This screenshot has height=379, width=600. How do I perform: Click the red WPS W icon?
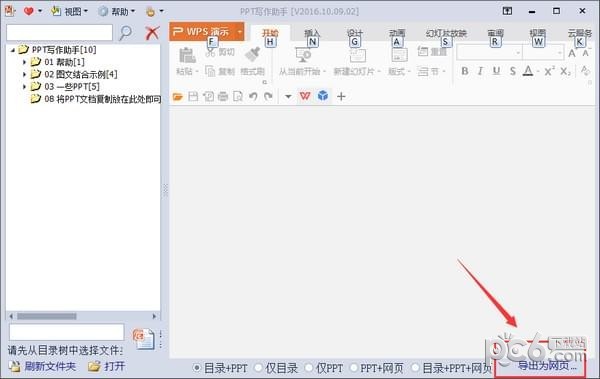(305, 96)
